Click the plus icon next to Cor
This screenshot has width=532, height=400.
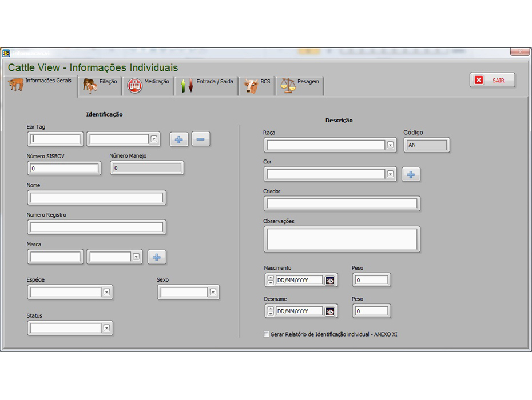[411, 174]
